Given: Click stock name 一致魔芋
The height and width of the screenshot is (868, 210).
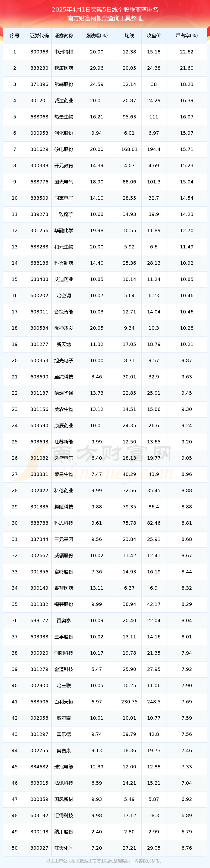Looking at the screenshot, I should tap(64, 214).
